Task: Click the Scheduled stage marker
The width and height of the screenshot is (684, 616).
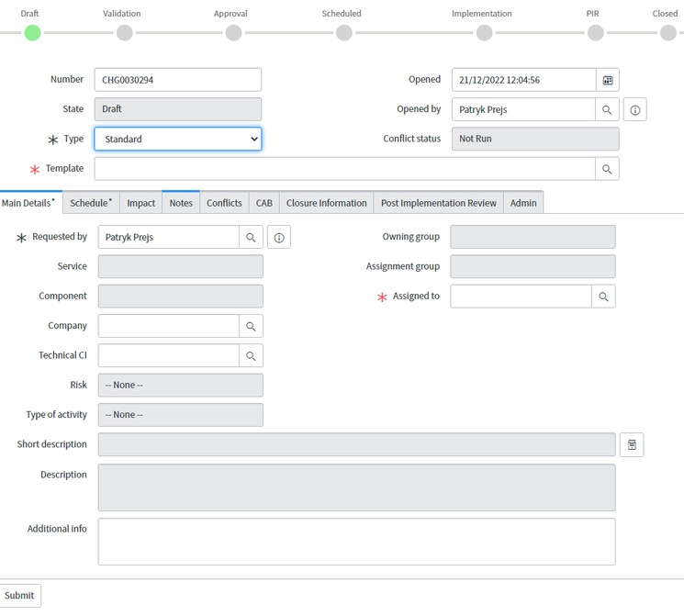Action: tap(344, 33)
